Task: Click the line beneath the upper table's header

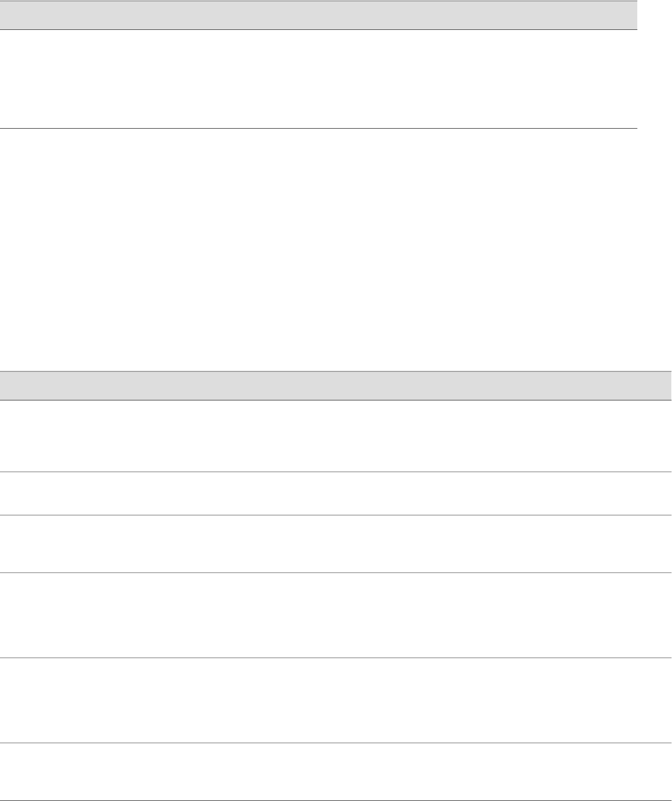Action: tap(318, 29)
